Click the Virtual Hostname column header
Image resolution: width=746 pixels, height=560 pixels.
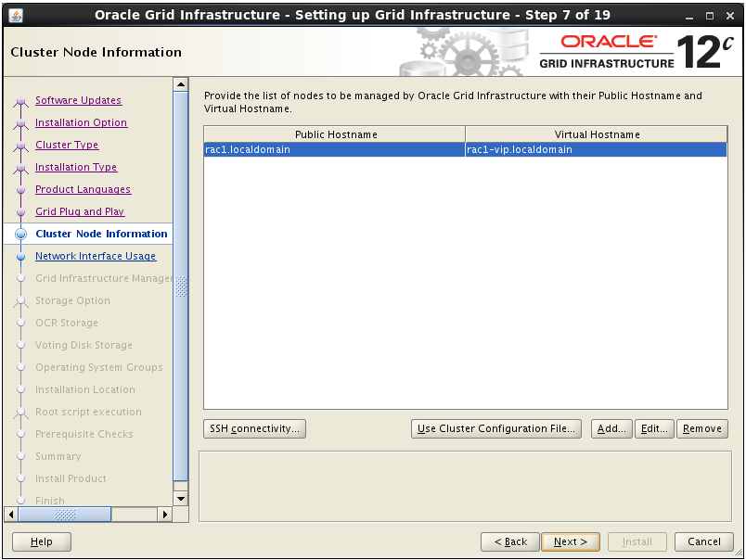pos(597,134)
